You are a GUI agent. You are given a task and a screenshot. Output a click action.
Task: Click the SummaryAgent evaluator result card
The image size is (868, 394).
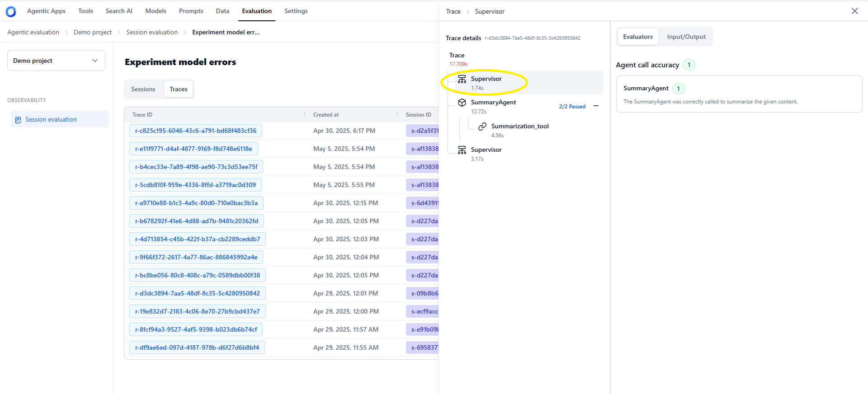click(x=739, y=94)
